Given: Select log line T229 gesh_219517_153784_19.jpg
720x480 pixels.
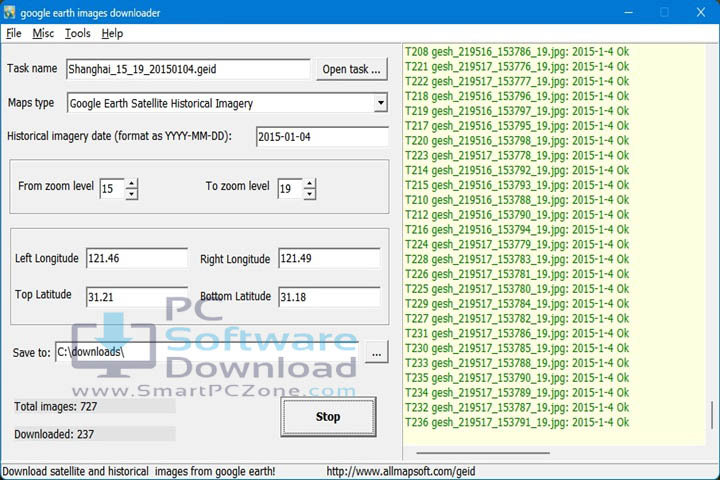Looking at the screenshot, I should 517,304.
